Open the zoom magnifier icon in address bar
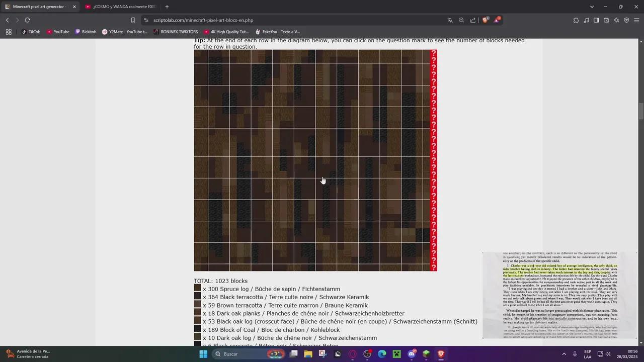 pyautogui.click(x=461, y=20)
